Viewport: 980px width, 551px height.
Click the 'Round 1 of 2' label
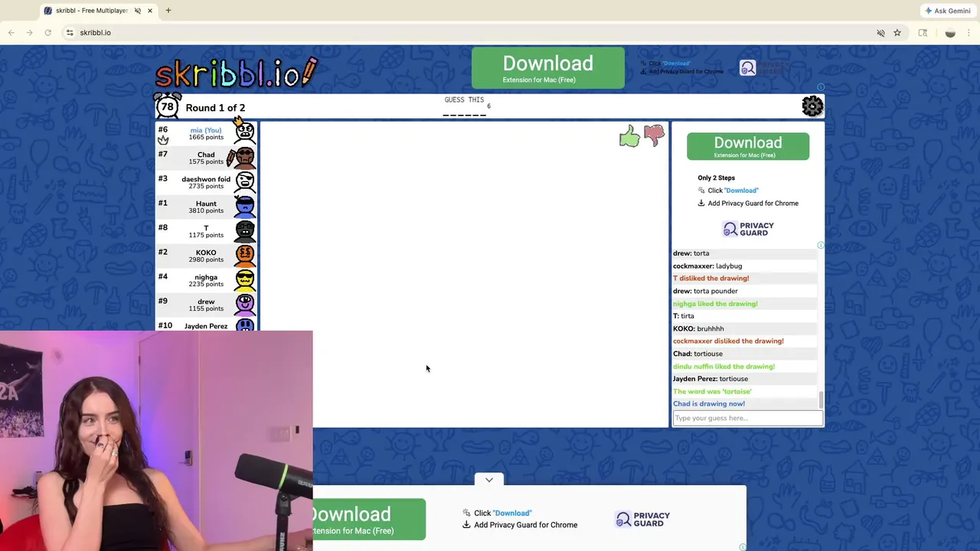[x=215, y=108]
